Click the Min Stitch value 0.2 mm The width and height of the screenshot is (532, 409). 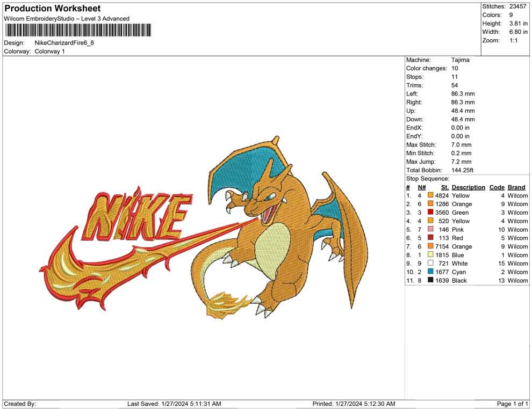(x=462, y=153)
